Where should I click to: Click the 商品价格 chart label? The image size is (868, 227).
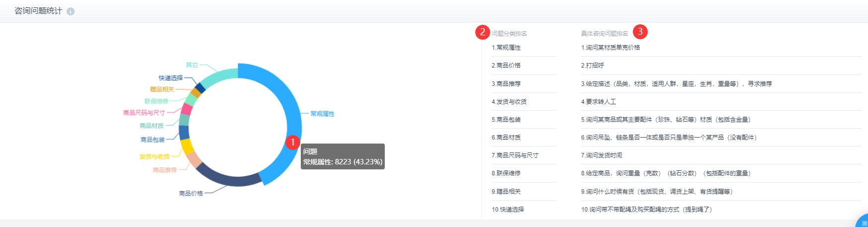point(191,193)
